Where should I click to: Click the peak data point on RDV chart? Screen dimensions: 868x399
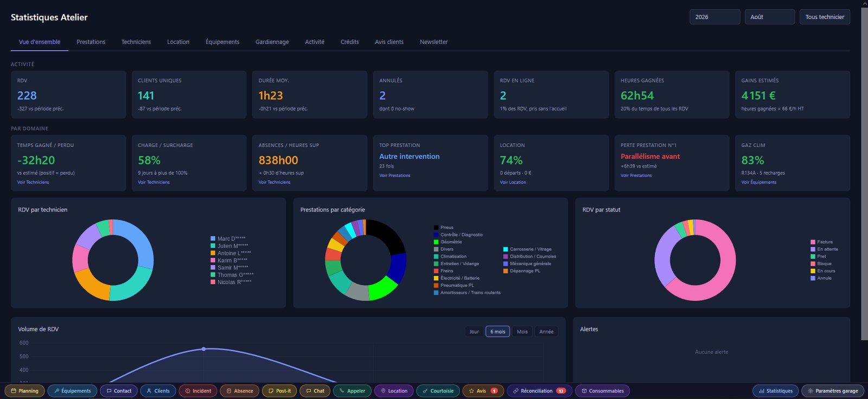point(203,349)
